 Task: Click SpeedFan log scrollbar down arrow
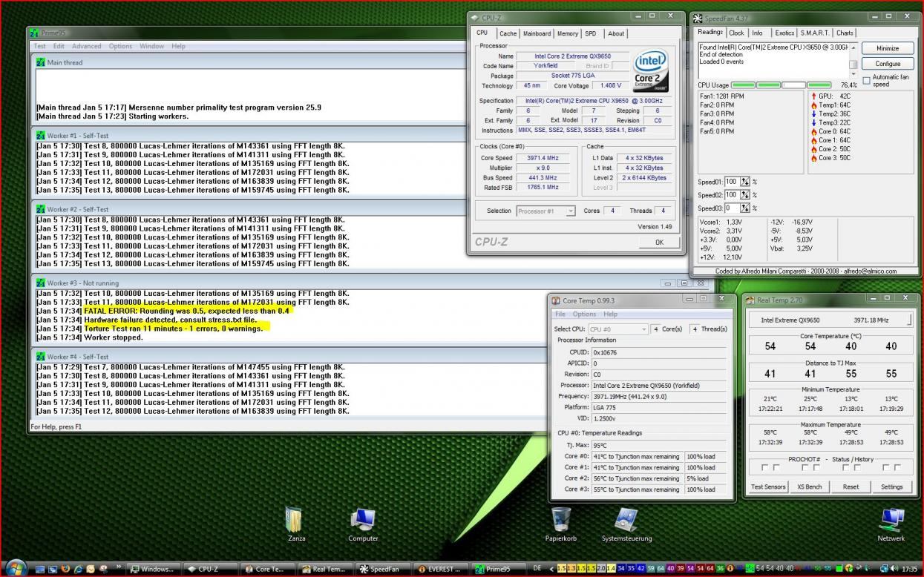tap(853, 74)
